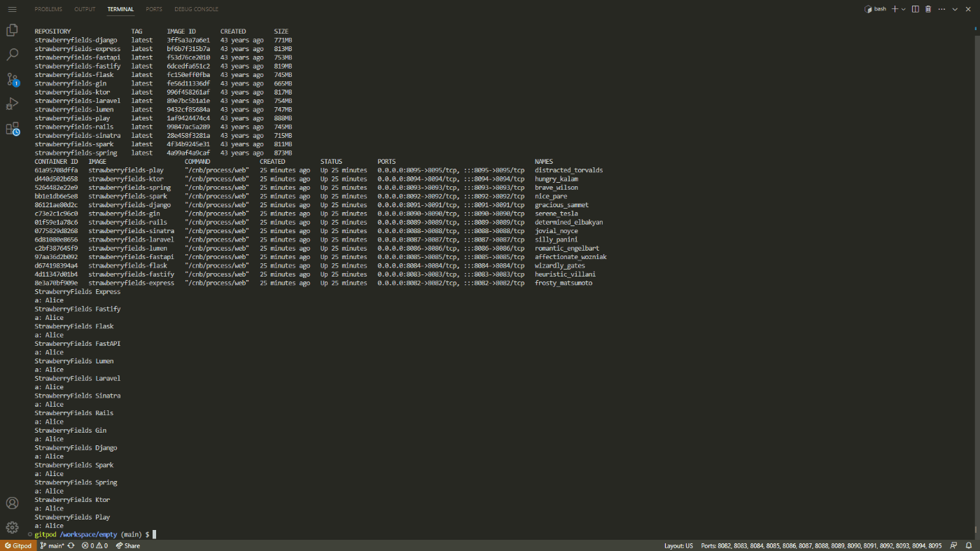Switch to the OUTPUT tab
Viewport: 980px width, 551px height.
(x=85, y=9)
